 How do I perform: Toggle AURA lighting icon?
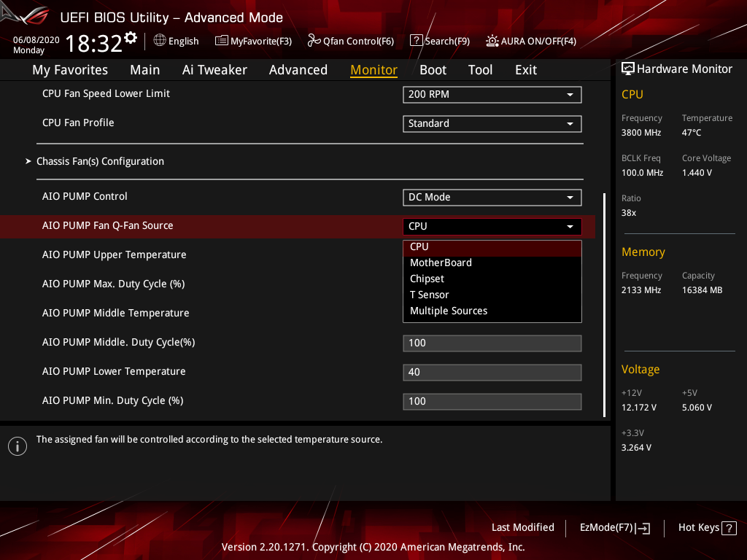pos(492,41)
